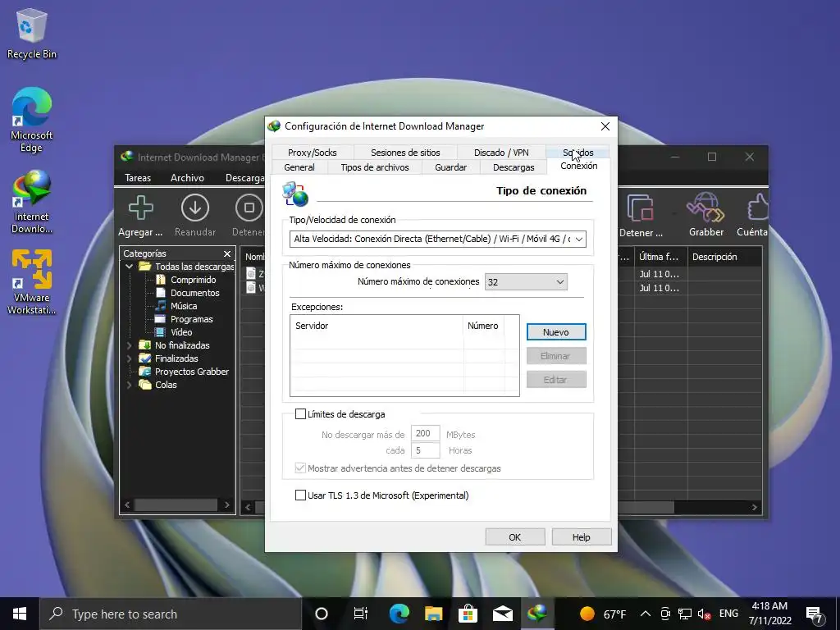This screenshot has height=630, width=840.
Task: Click download list scrollbar right arrow
Action: pyautogui.click(x=755, y=507)
